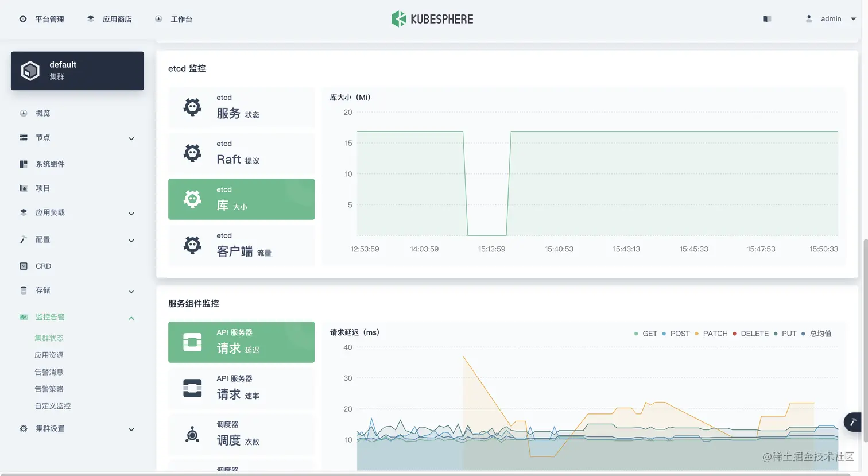Click the 节点 nodes icon

pos(24,137)
